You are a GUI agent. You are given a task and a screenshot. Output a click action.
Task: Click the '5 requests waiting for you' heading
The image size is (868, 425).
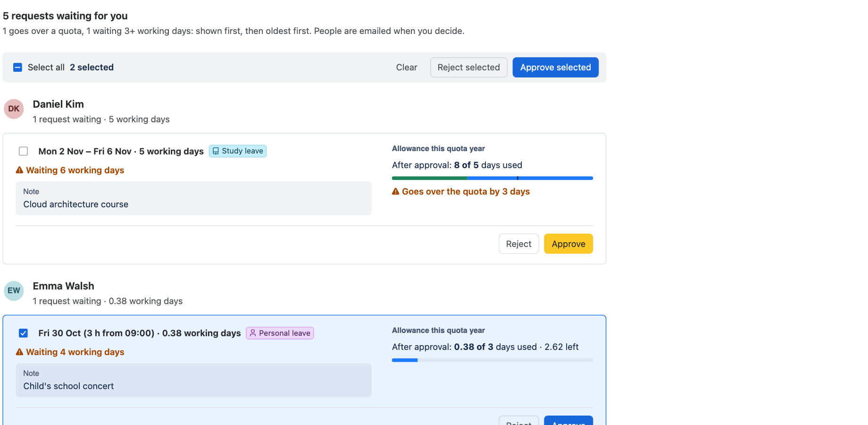click(65, 16)
